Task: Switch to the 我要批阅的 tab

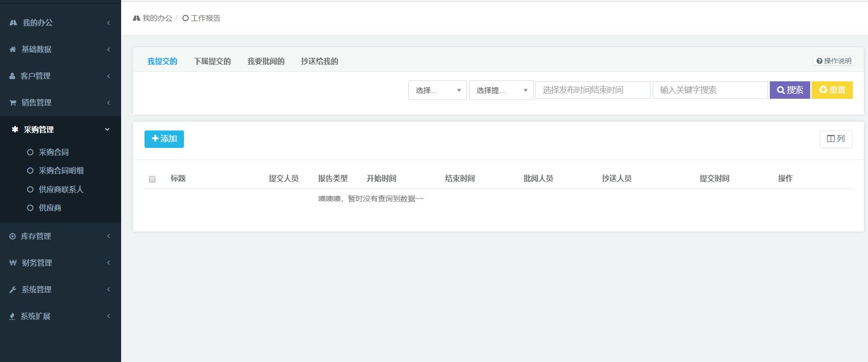Action: pos(266,61)
